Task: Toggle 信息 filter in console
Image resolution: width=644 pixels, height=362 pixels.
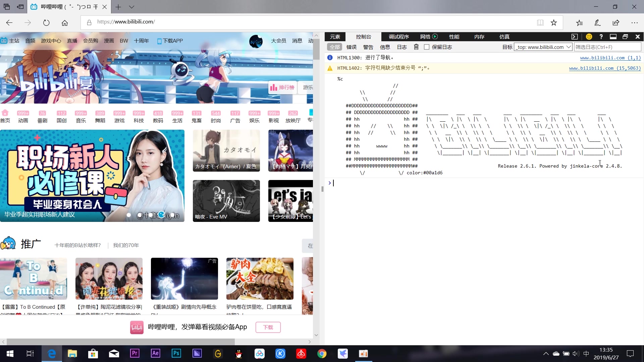Action: 385,47
